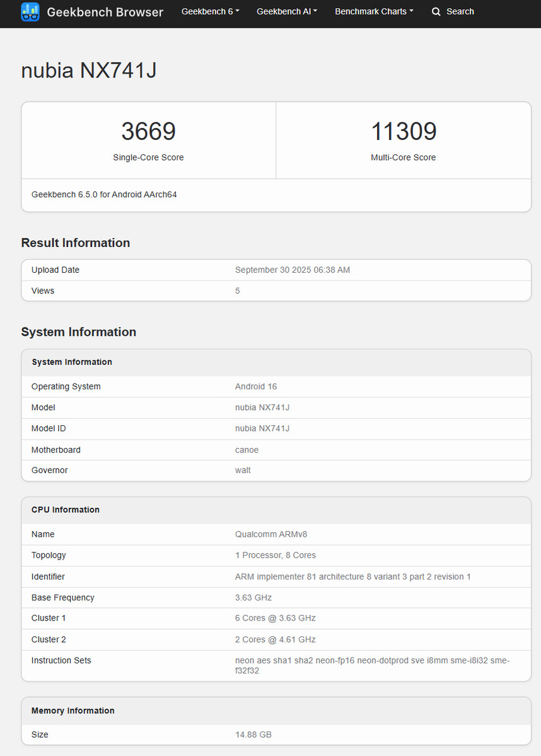
Task: Expand the Geekbench AI dropdown
Action: click(x=287, y=11)
